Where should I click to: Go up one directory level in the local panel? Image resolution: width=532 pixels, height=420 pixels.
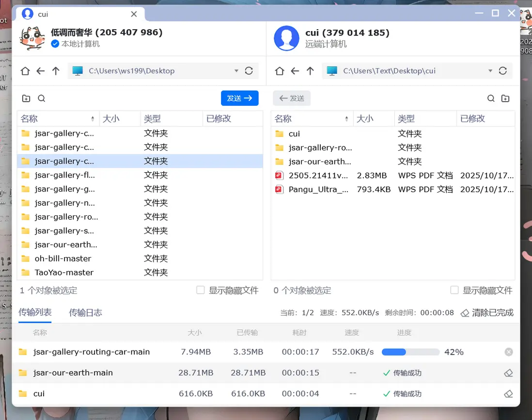(x=56, y=71)
